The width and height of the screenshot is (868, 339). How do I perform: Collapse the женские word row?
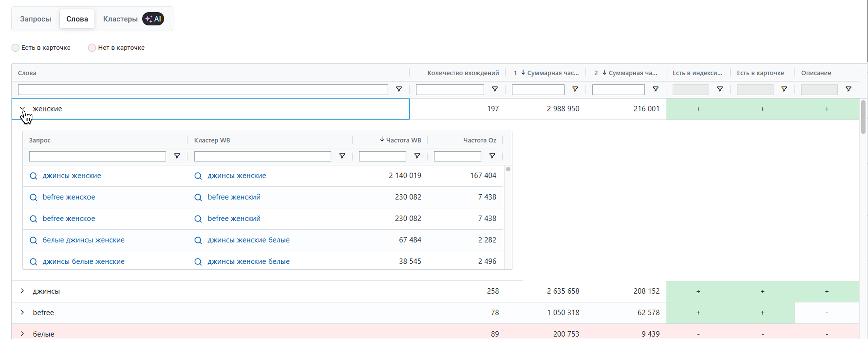point(22,109)
